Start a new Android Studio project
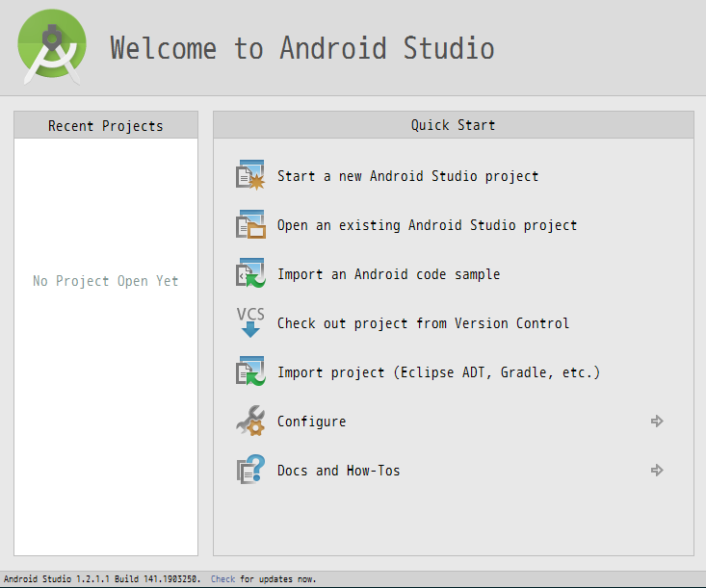Screen dimensions: 706x588 [407, 176]
